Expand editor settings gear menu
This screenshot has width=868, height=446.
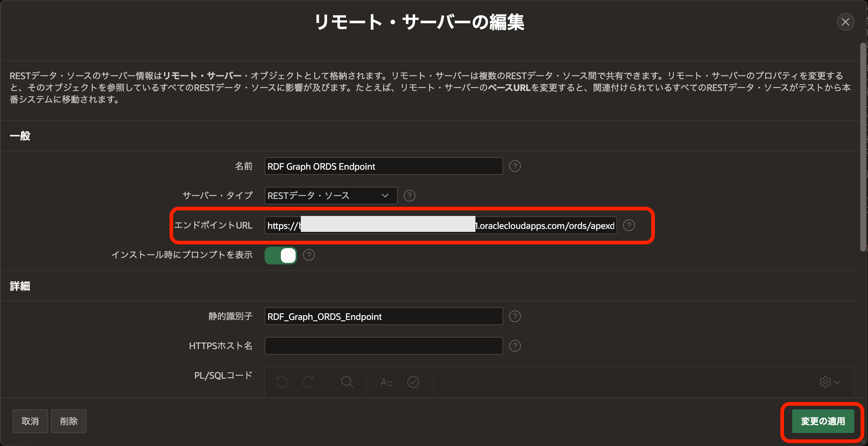pyautogui.click(x=830, y=382)
